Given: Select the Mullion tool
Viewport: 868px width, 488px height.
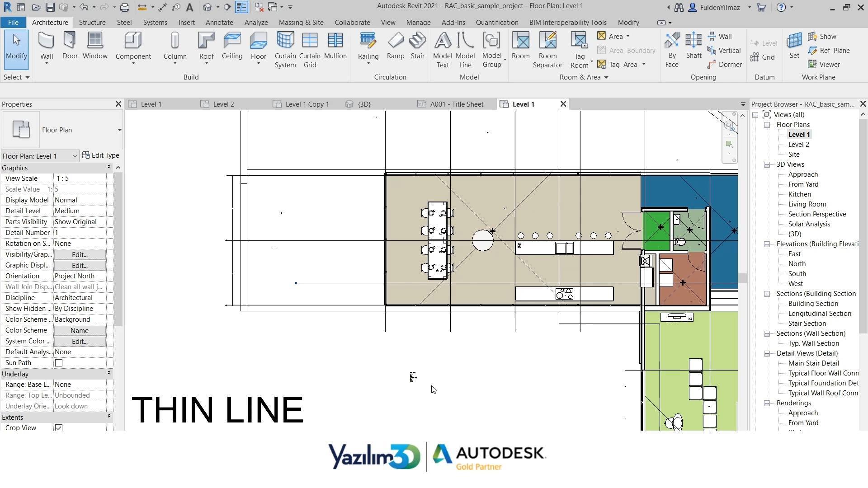Looking at the screenshot, I should pyautogui.click(x=335, y=46).
